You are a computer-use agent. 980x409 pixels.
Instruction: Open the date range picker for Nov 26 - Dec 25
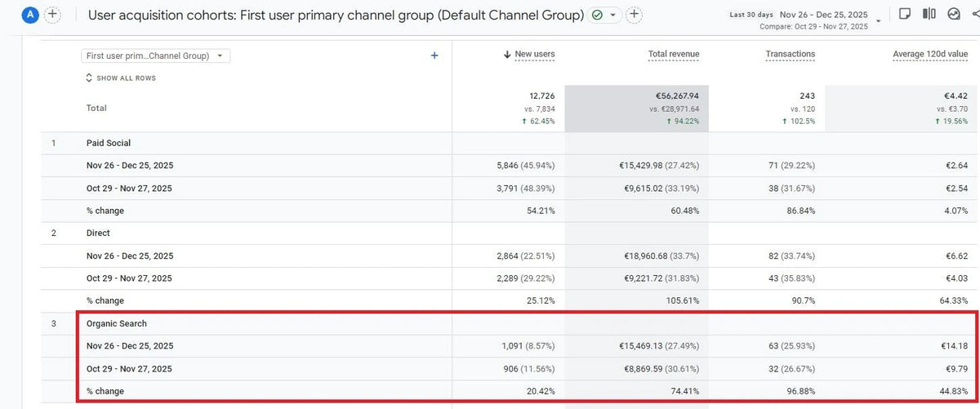point(824,15)
